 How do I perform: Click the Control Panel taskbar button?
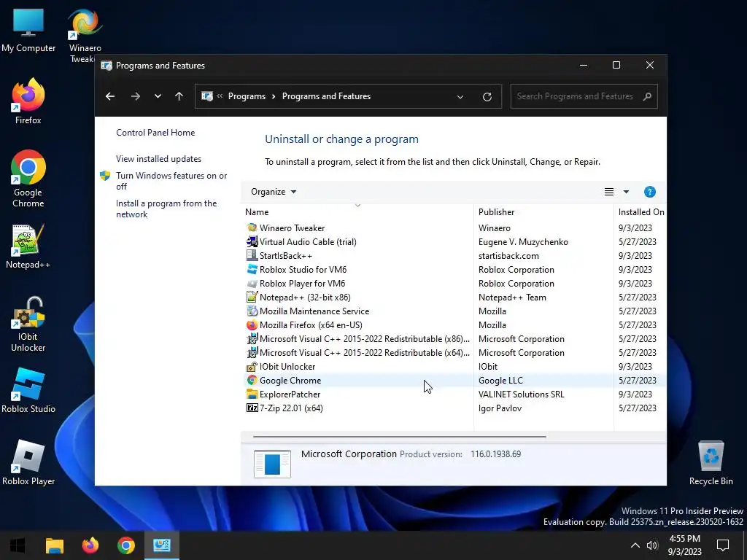[161, 545]
